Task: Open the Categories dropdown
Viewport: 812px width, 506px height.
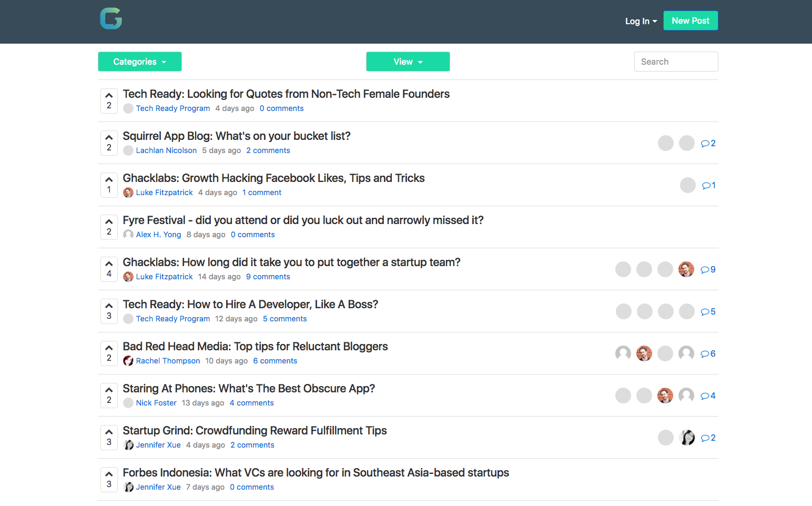Action: [139, 62]
